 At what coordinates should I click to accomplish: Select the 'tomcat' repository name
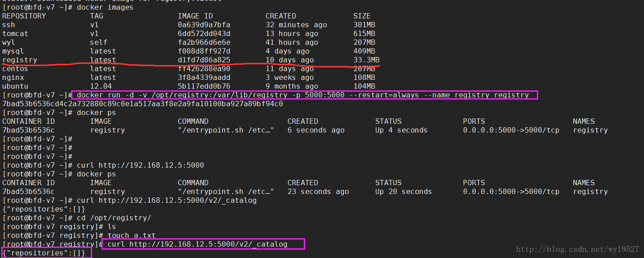coord(15,33)
